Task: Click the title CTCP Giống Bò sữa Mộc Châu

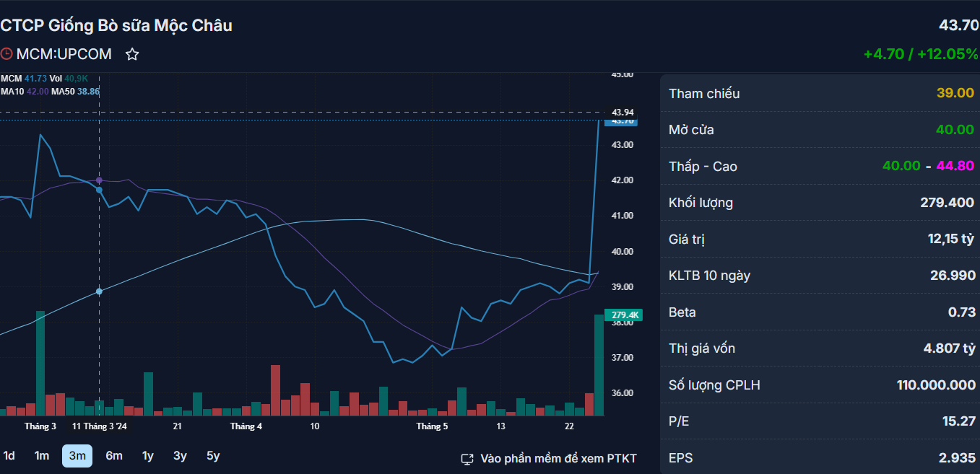Action: (116, 26)
